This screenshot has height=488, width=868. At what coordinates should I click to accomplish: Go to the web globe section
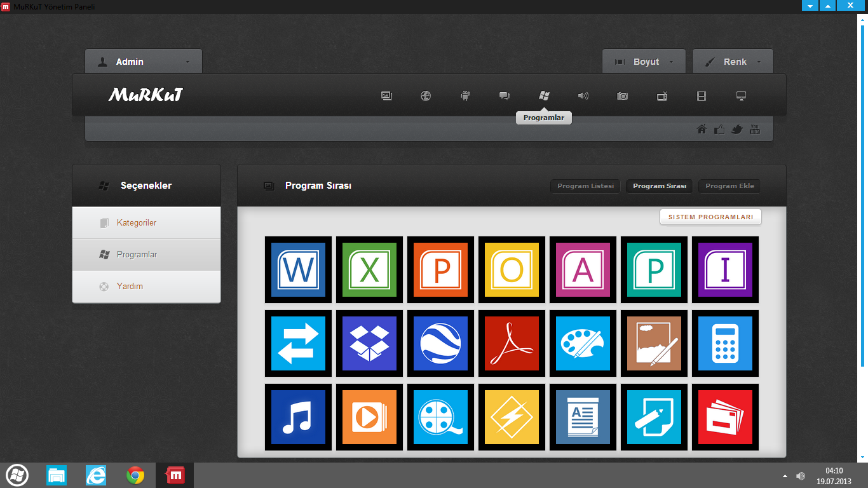pyautogui.click(x=426, y=96)
